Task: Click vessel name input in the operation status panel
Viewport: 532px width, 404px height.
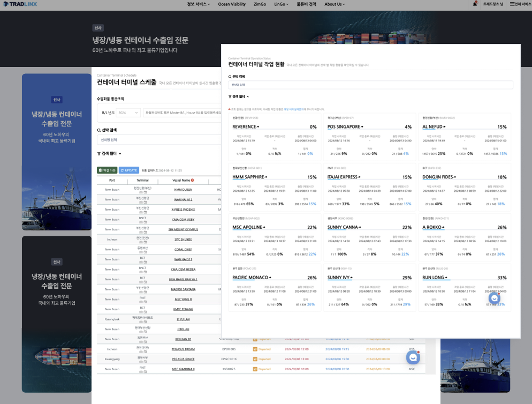Action: [370, 85]
